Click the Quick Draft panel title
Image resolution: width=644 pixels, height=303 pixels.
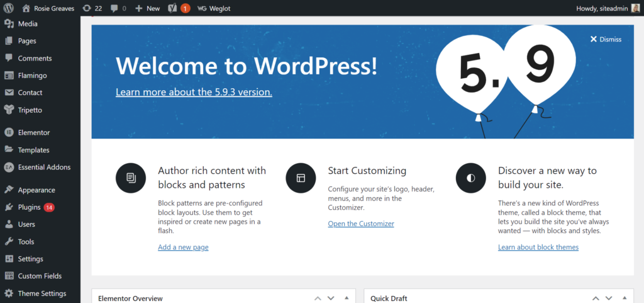(x=389, y=299)
